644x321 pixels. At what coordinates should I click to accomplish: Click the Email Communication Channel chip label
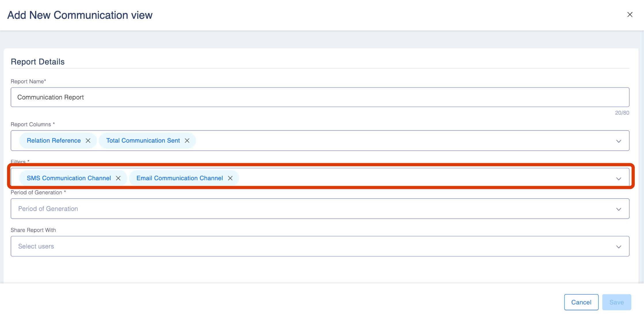(x=180, y=178)
